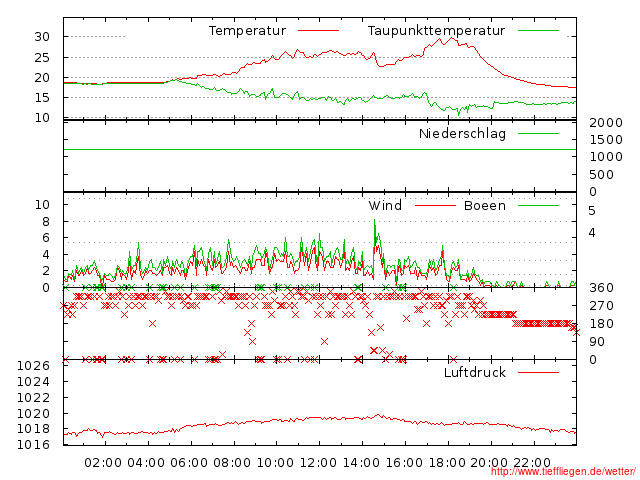
Task: Click the Luftdruck legend label
Action: (x=475, y=372)
